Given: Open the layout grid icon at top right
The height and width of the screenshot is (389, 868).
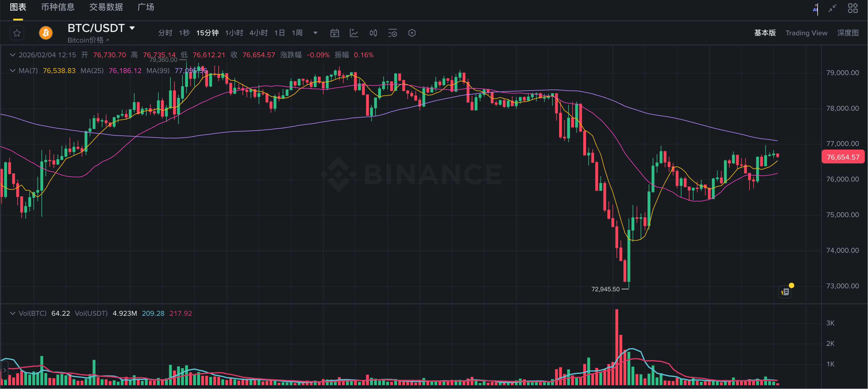Looking at the screenshot, I should point(853,8).
